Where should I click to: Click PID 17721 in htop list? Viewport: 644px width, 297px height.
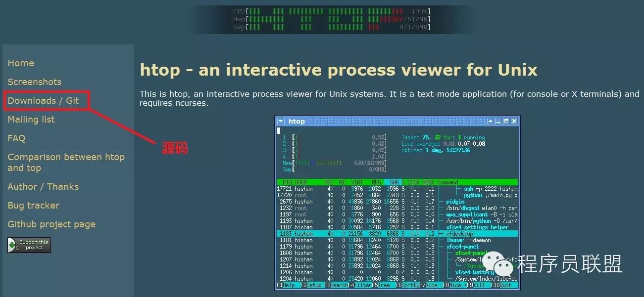pyautogui.click(x=285, y=189)
